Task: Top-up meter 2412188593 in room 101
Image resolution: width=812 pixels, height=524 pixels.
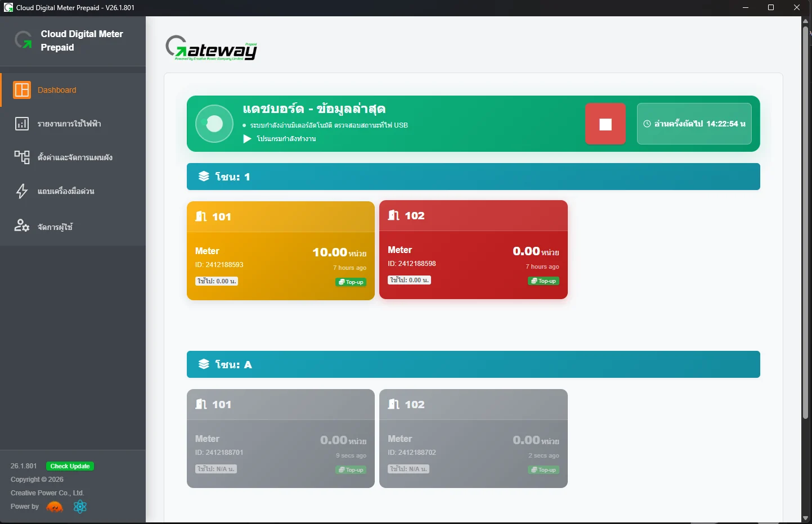Action: [x=351, y=282]
